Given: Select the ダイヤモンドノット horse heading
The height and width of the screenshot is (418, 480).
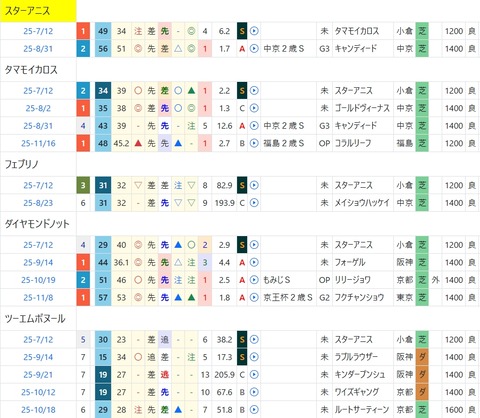Looking at the screenshot, I should point(37,224).
